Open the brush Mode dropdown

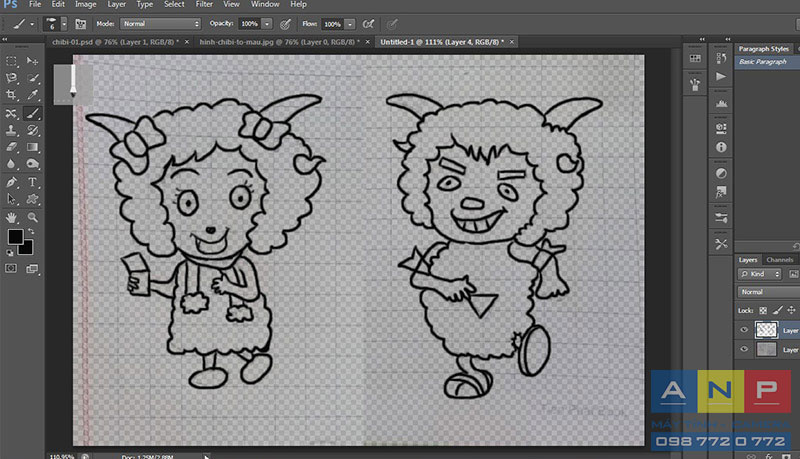160,24
